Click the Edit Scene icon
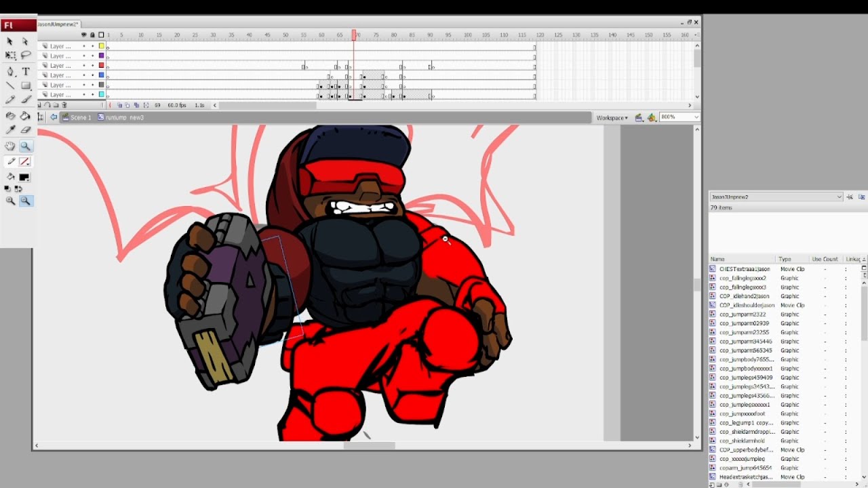This screenshot has height=488, width=868. point(639,117)
